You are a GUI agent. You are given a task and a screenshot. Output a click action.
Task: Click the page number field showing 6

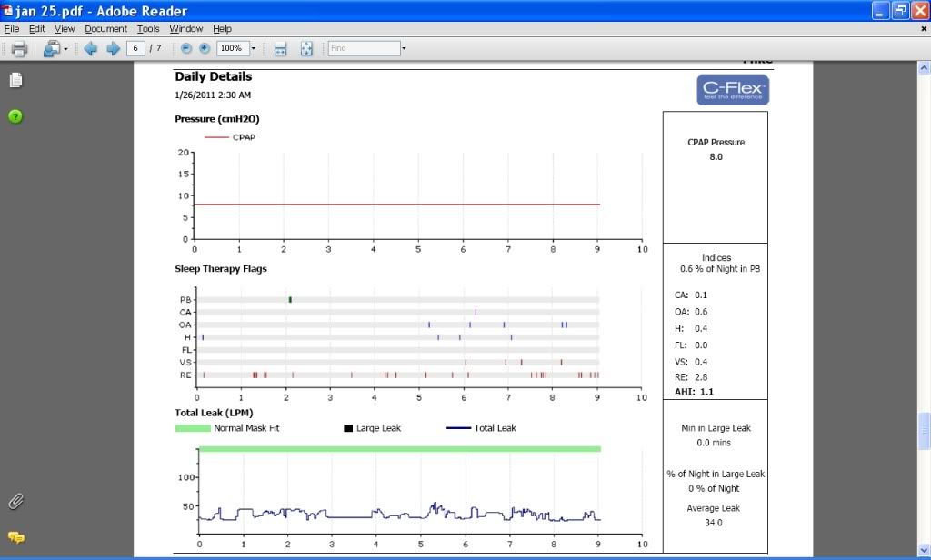136,48
